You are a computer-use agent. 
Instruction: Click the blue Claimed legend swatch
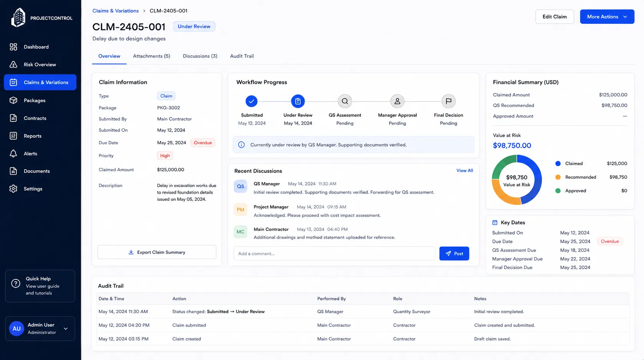[558, 163]
